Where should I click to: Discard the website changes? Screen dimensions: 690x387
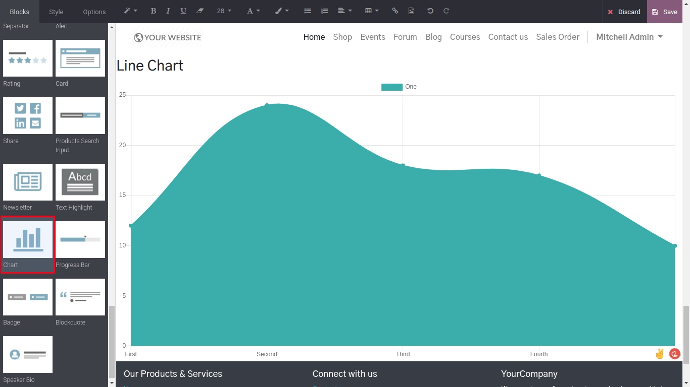click(624, 11)
